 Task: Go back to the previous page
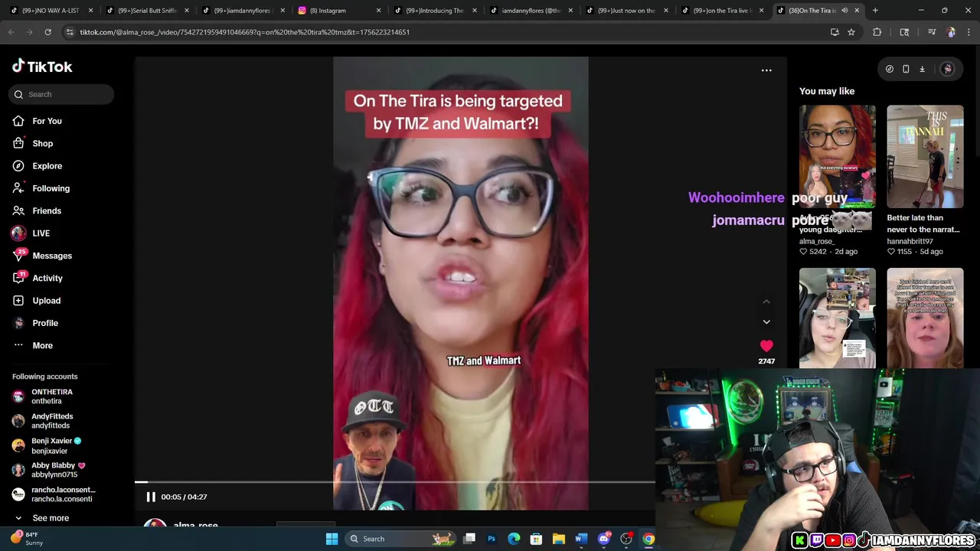pos(11,32)
